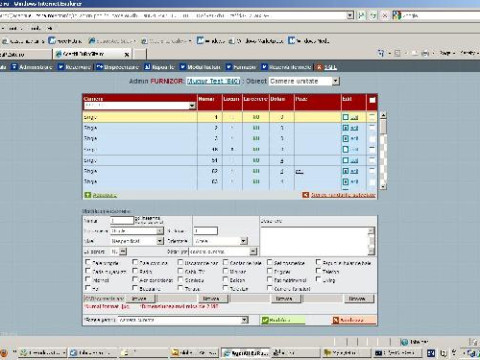480x360 pixels.
Task: Open a new browser tab
Action: coord(140,54)
